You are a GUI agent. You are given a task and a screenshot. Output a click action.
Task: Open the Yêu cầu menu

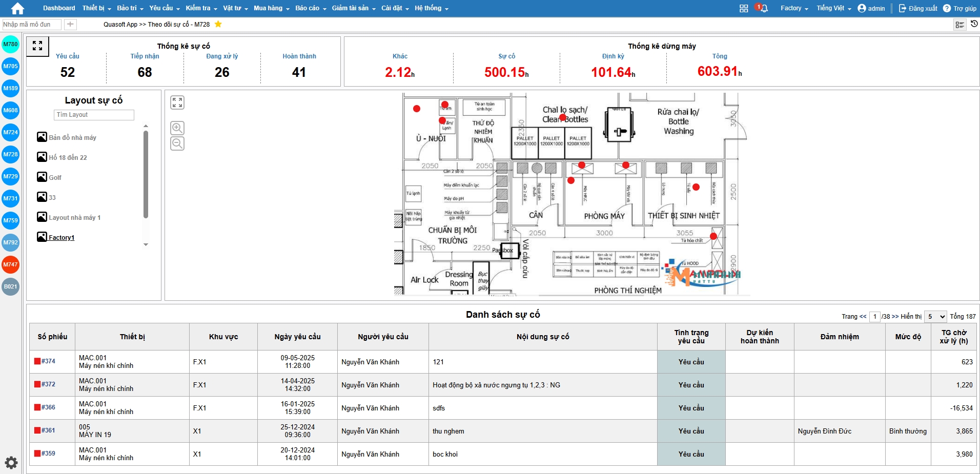(164, 8)
